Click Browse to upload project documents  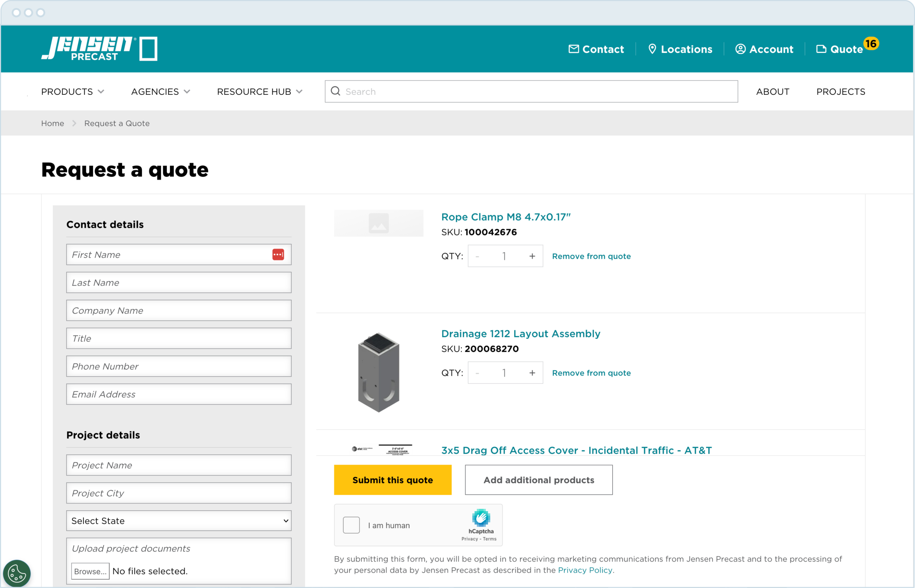coord(90,571)
